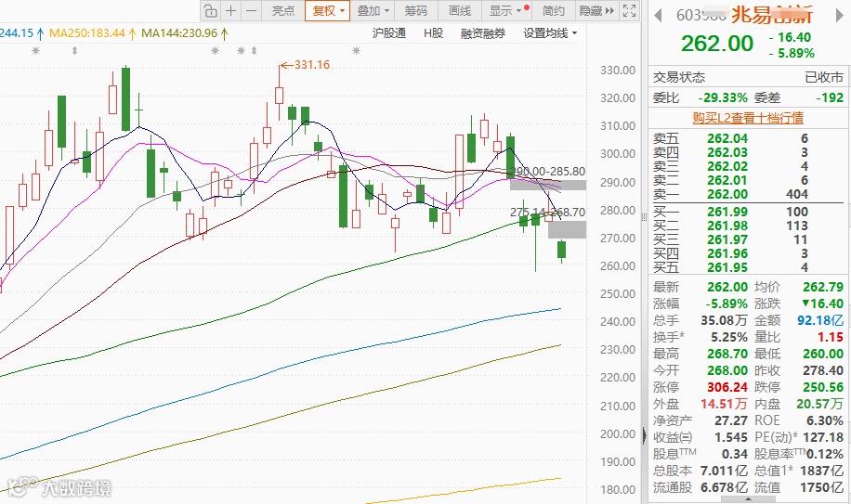Click 买五 price 261.95
The width and height of the screenshot is (851, 504).
(727, 267)
